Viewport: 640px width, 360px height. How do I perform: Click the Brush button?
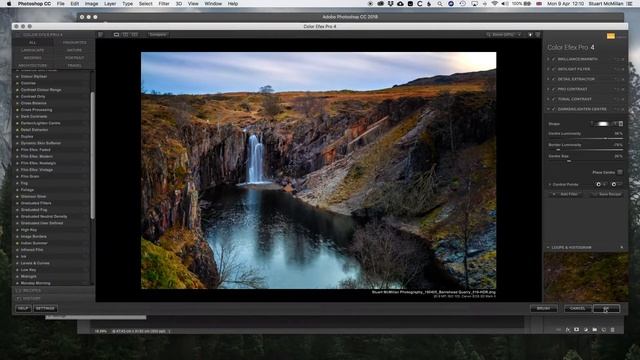(544, 309)
